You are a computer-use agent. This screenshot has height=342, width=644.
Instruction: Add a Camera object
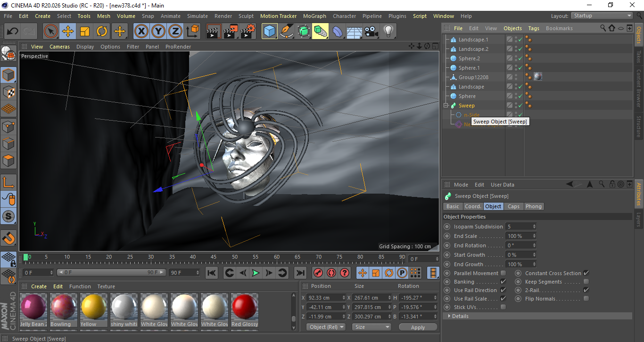372,32
